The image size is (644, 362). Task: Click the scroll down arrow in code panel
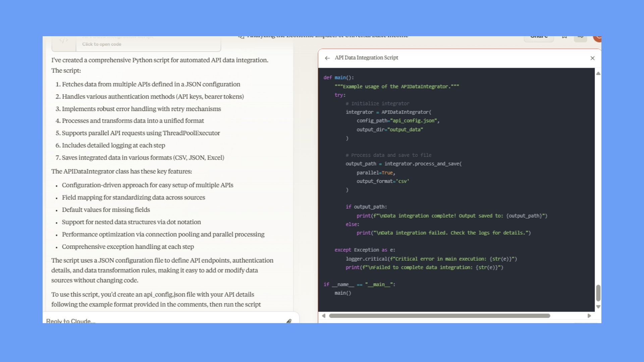pyautogui.click(x=598, y=307)
